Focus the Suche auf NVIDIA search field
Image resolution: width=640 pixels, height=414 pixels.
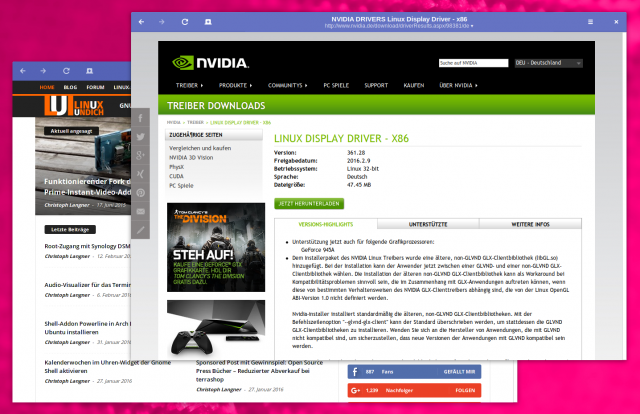click(x=473, y=63)
